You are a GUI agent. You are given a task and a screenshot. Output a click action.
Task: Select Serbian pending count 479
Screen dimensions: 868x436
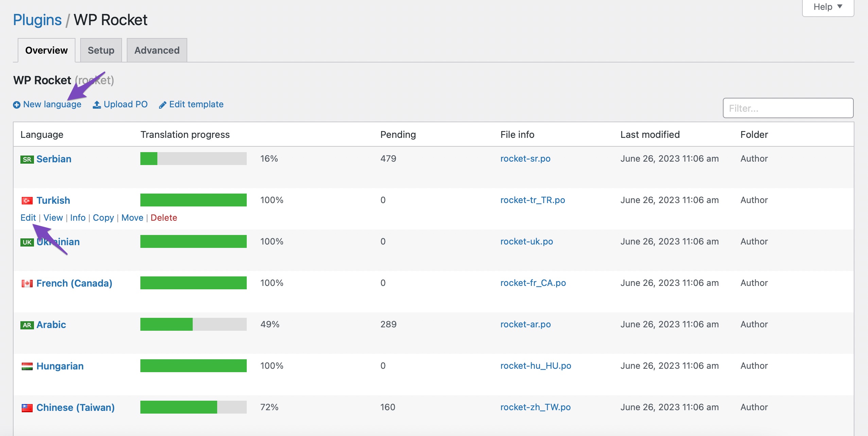coord(388,159)
